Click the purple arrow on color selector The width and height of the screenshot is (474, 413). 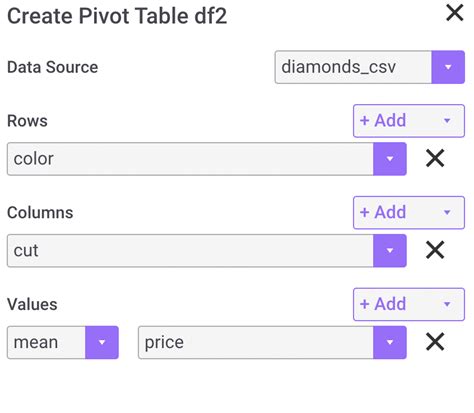(x=390, y=159)
